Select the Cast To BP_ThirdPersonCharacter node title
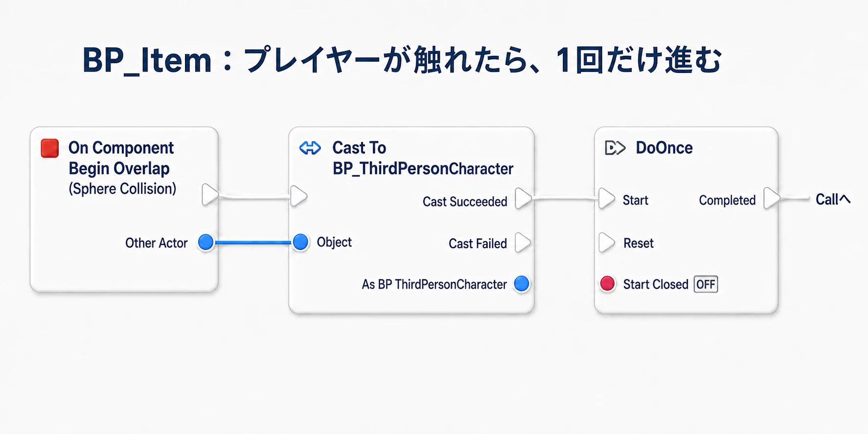This screenshot has height=434, width=868. (x=423, y=158)
